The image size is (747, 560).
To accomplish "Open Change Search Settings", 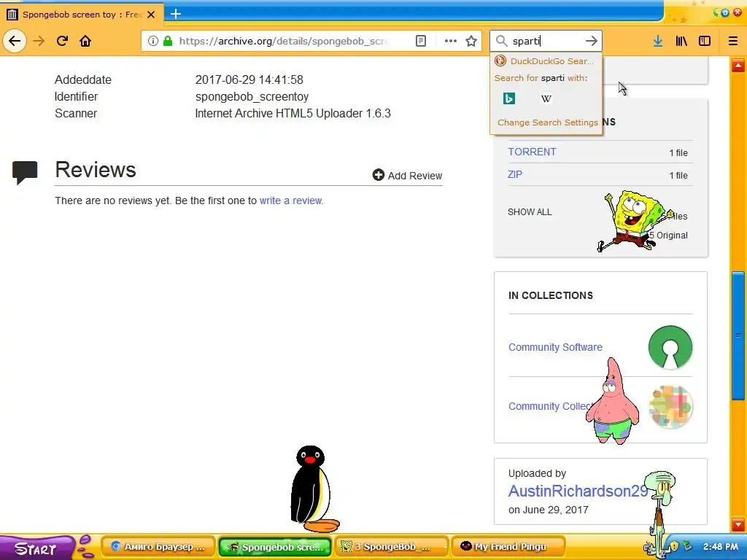I will pos(547,122).
